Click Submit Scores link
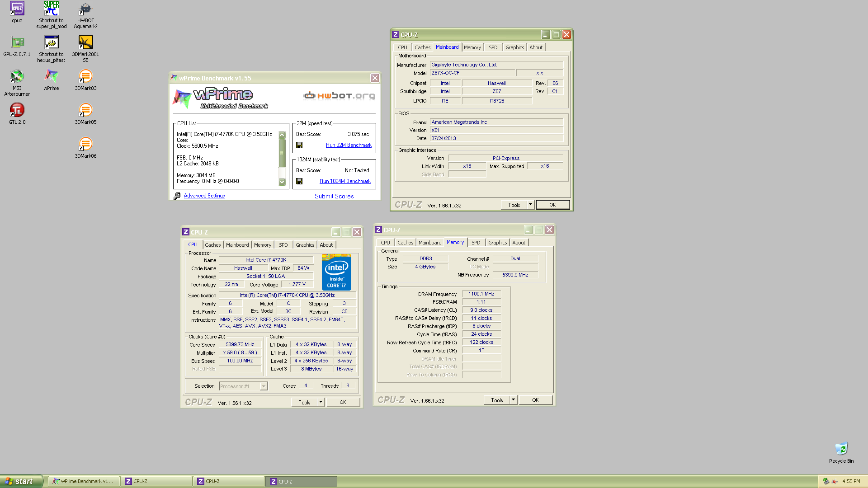868x488 pixels. pyautogui.click(x=334, y=196)
